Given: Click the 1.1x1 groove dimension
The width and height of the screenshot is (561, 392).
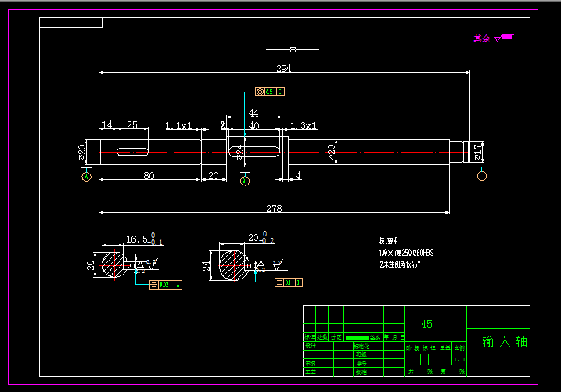Looking at the screenshot, I should [x=178, y=125].
